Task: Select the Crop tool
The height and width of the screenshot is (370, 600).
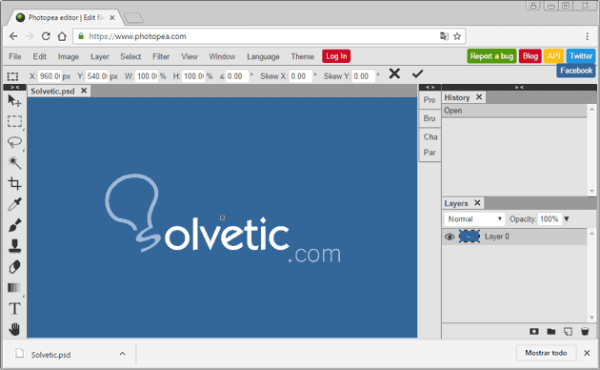Action: [x=15, y=183]
